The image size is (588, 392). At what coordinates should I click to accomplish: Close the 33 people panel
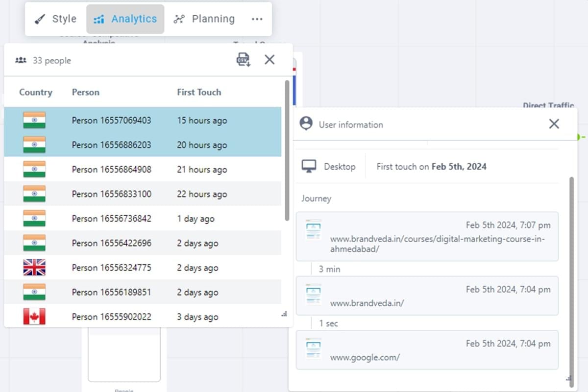(x=269, y=60)
